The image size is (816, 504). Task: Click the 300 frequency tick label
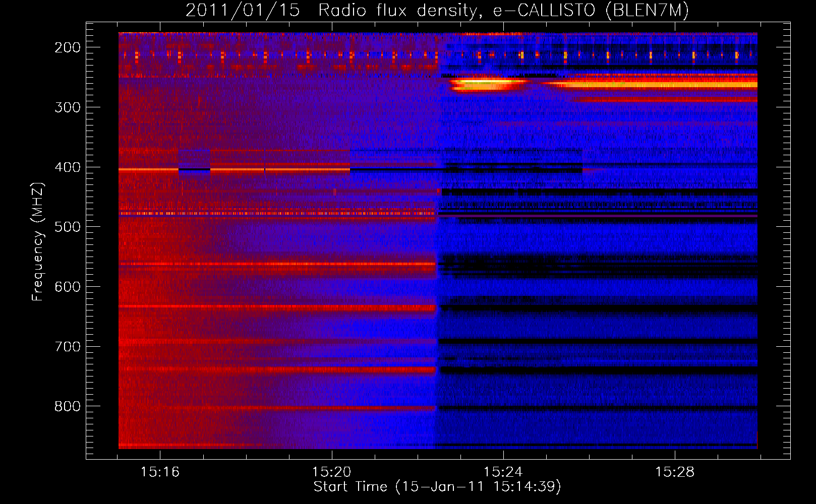68,107
